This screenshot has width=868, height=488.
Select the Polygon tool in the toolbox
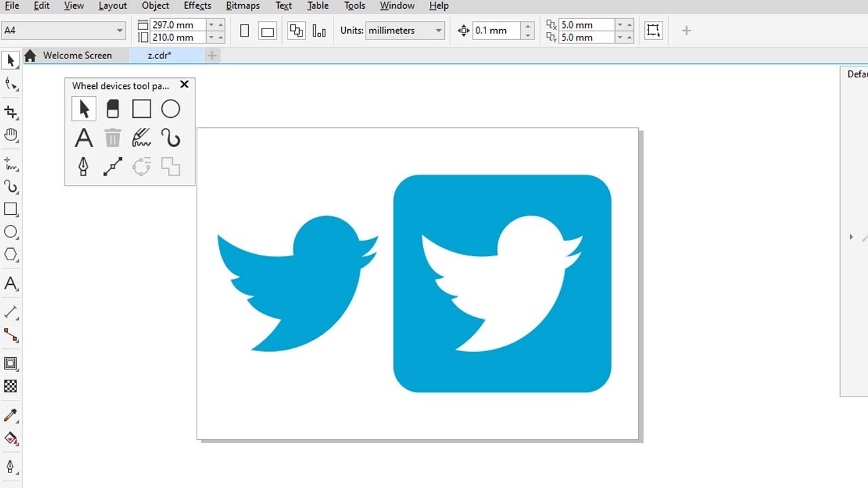[10, 255]
